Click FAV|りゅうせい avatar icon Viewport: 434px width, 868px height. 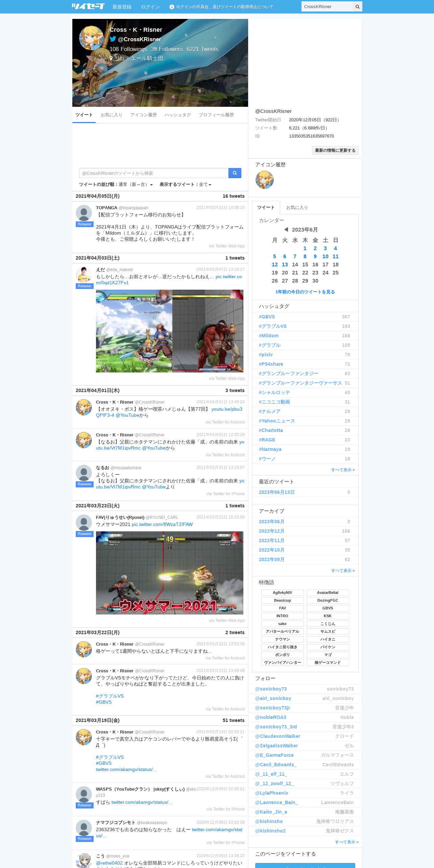point(84,523)
